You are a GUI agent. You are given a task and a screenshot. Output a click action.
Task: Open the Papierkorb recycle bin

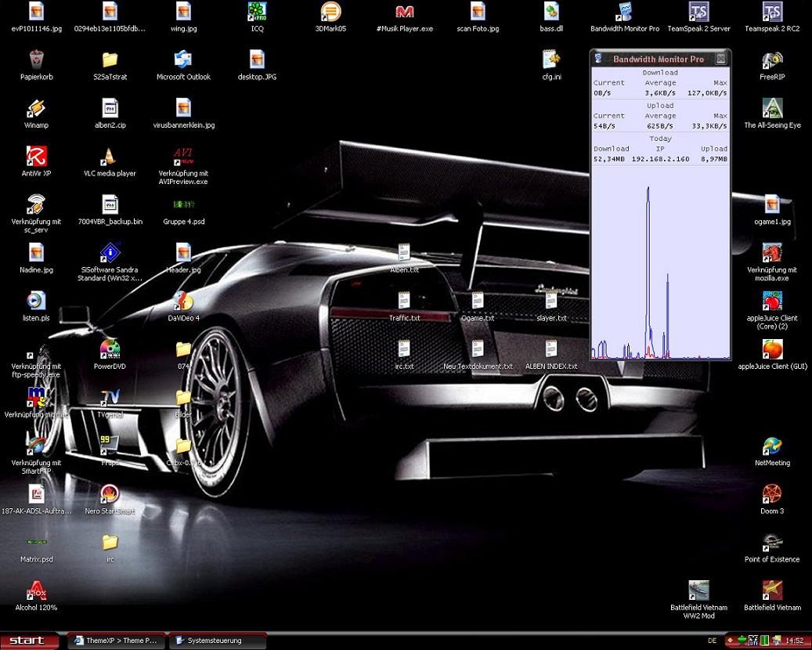pyautogui.click(x=36, y=60)
